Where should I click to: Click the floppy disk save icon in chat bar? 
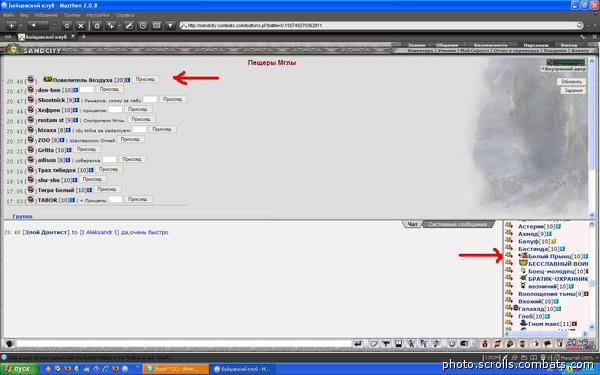[x=399, y=344]
